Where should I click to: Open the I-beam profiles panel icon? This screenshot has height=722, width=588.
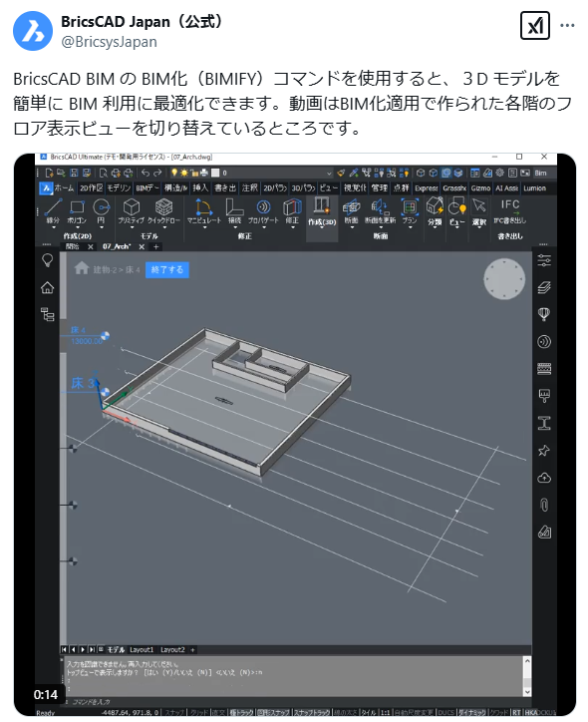click(544, 423)
